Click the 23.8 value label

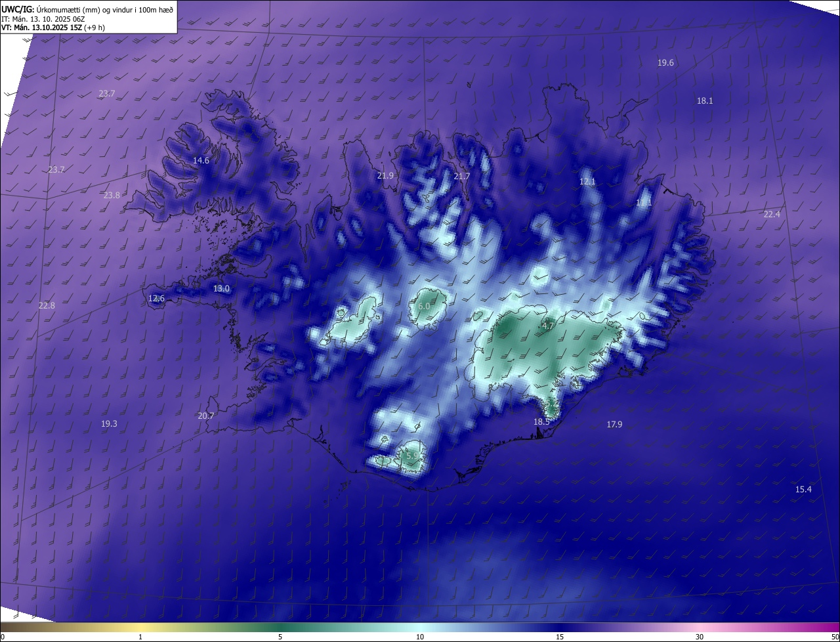tap(112, 196)
